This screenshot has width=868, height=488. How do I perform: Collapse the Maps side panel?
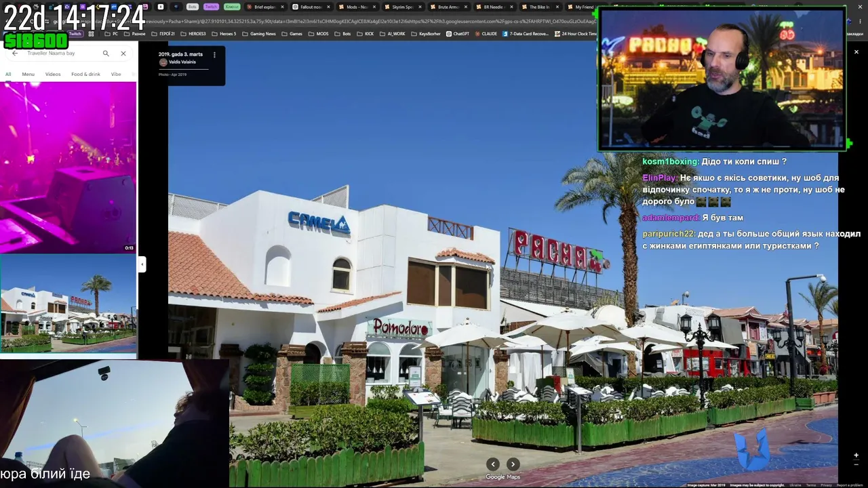pyautogui.click(x=142, y=264)
